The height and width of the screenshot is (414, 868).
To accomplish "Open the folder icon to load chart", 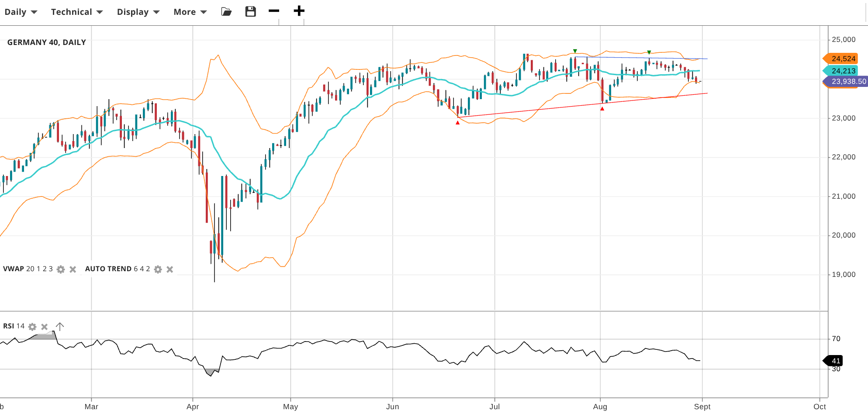I will click(226, 12).
